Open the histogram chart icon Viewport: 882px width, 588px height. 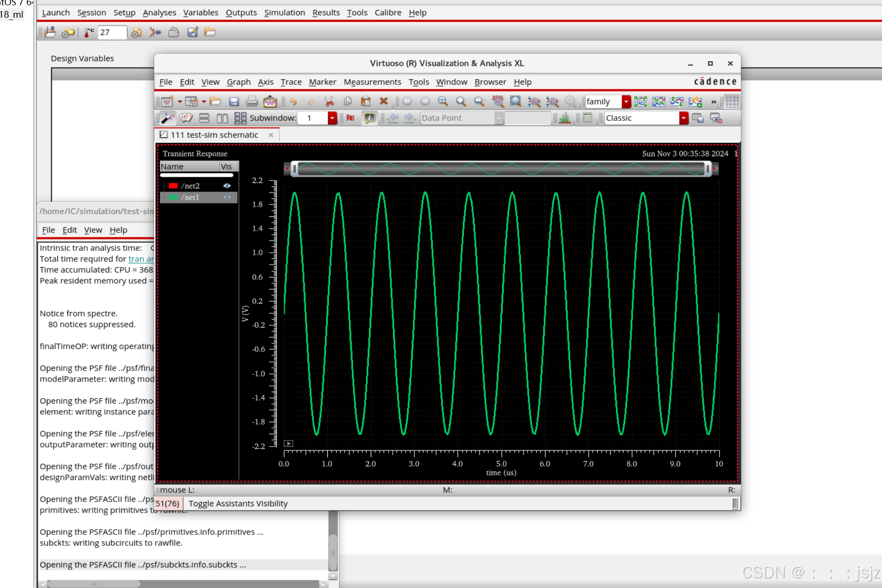[x=564, y=118]
